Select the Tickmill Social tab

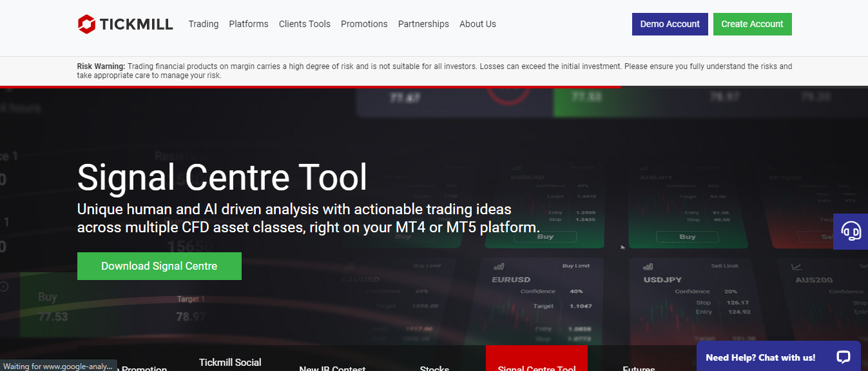coord(230,362)
